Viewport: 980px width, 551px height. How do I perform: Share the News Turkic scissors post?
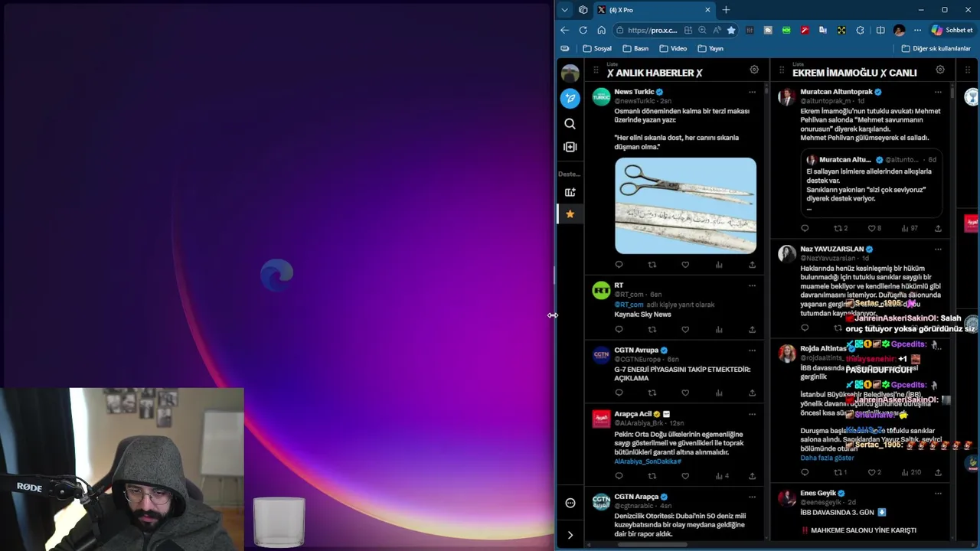tap(752, 265)
